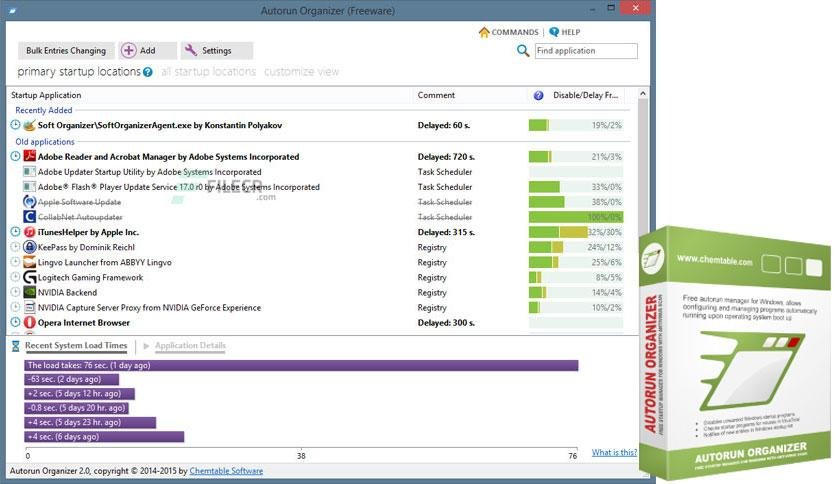Click the Add plus circle icon
The height and width of the screenshot is (484, 836).
(128, 50)
